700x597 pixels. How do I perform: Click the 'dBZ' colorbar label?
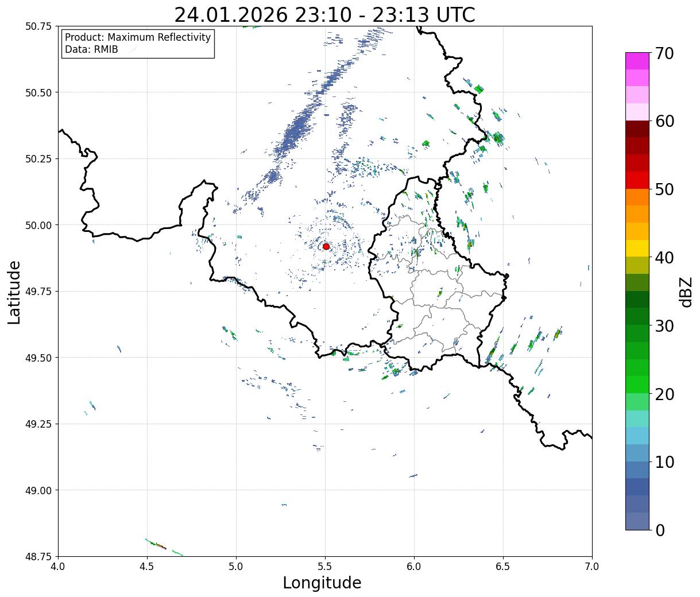686,292
